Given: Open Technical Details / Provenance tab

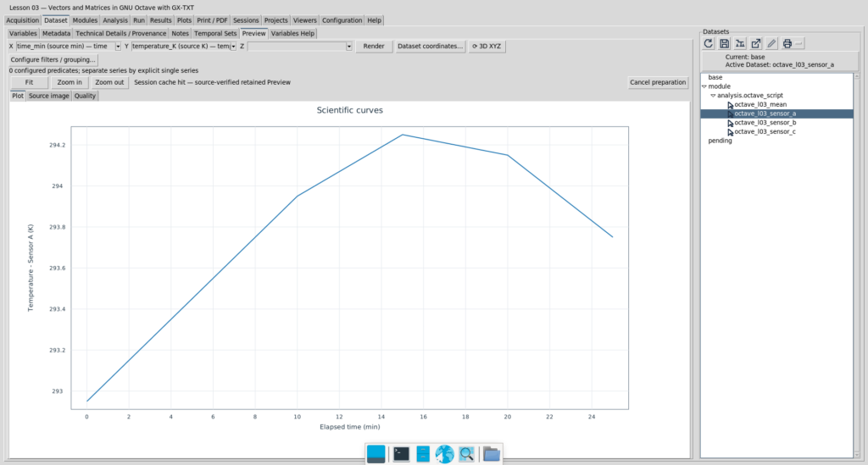Looking at the screenshot, I should click(120, 34).
